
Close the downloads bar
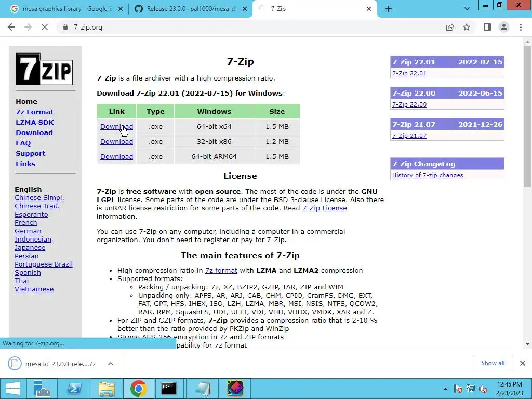[523, 363]
